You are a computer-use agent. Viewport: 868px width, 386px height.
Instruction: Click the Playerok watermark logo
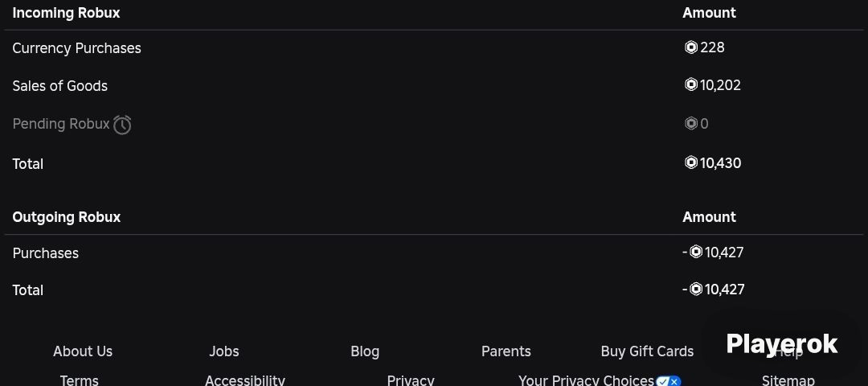[x=782, y=343]
